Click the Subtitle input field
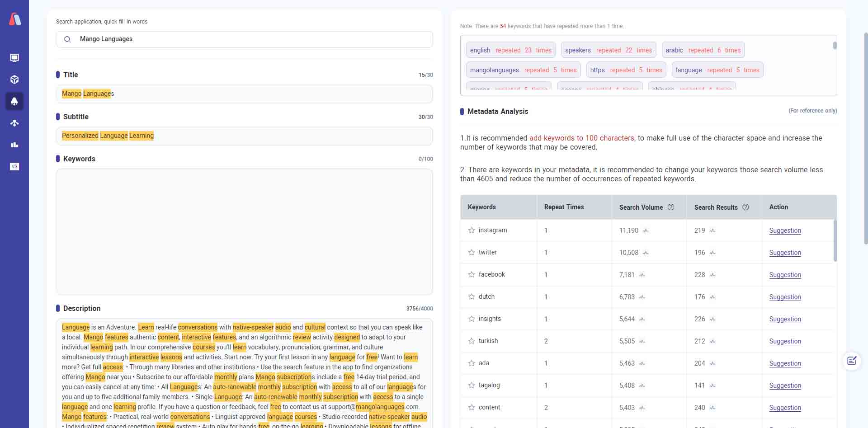 coord(244,136)
